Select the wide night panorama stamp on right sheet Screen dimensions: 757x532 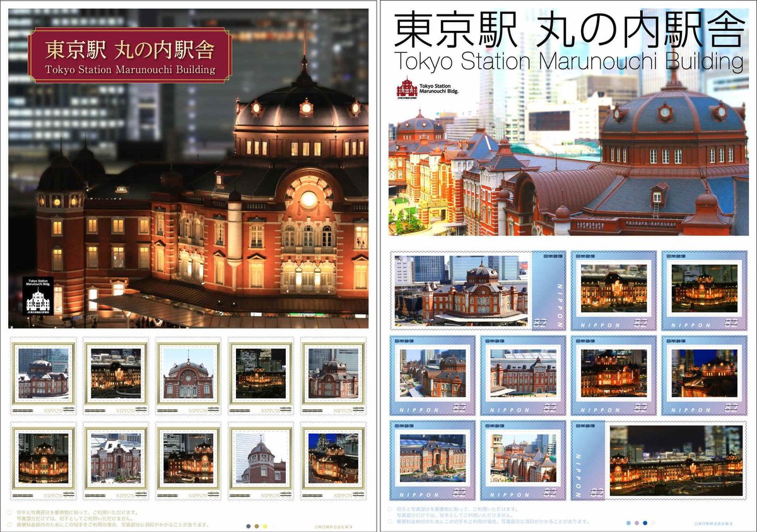coord(659,460)
